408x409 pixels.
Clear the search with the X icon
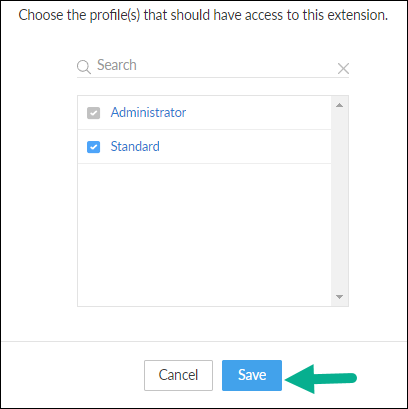tap(343, 69)
